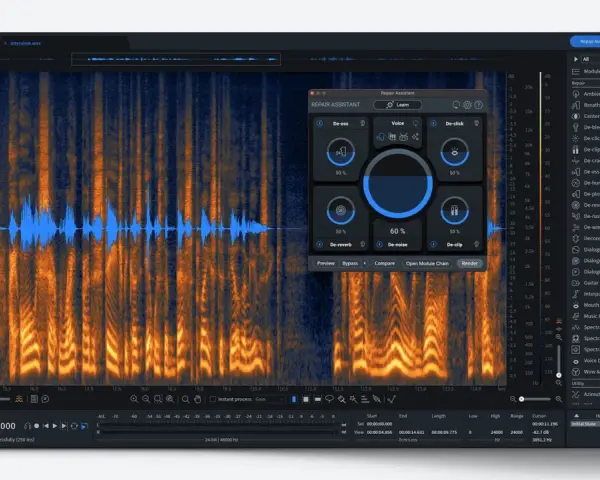Toggle the De-noise power button
Image resolution: width=600 pixels, height=480 pixels.
pyautogui.click(x=379, y=244)
